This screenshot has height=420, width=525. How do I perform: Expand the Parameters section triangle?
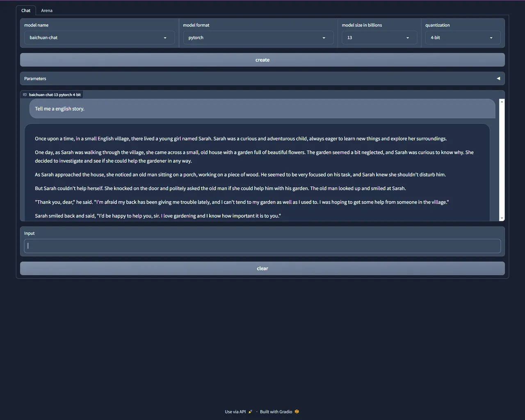[x=498, y=79]
